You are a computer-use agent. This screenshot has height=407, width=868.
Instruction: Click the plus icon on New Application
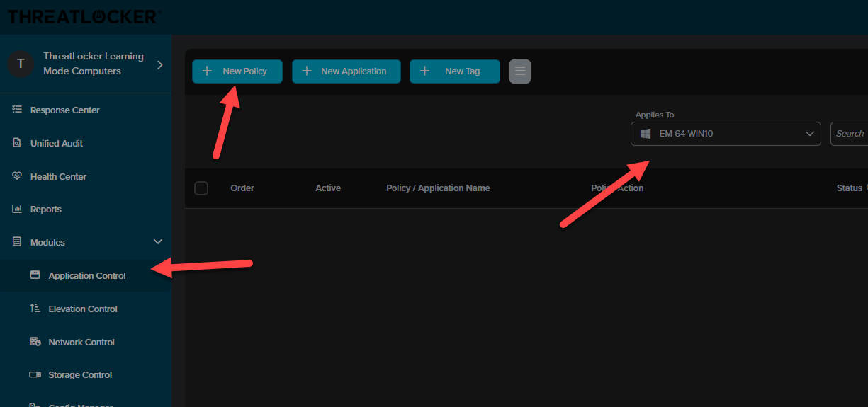coord(307,71)
